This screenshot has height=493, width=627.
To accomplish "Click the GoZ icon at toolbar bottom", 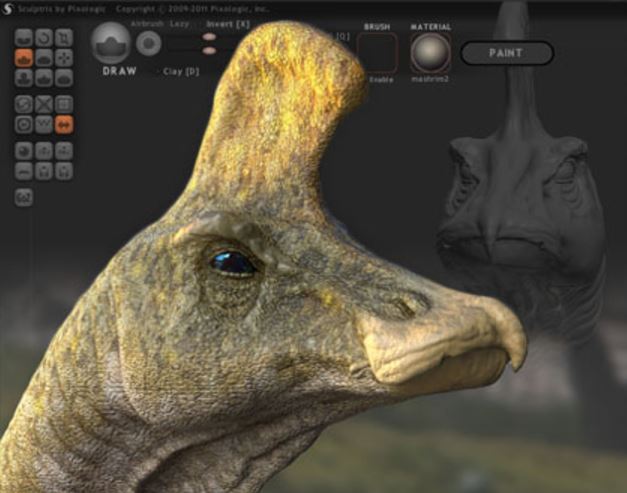I will pos(24,198).
